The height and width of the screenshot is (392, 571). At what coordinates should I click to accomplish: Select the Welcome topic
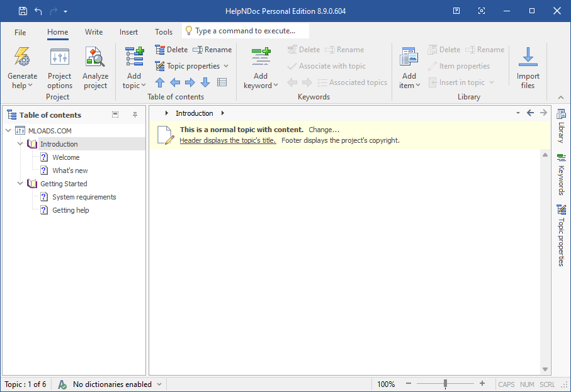click(66, 157)
